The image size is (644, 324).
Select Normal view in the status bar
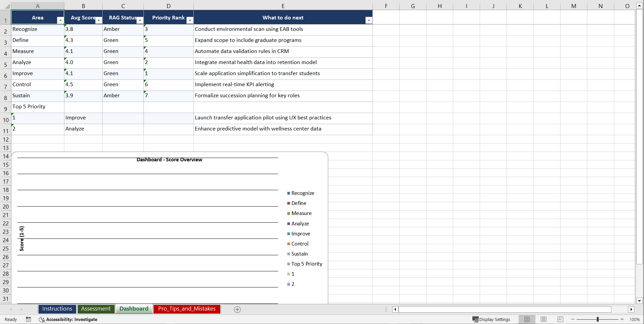pyautogui.click(x=527, y=319)
